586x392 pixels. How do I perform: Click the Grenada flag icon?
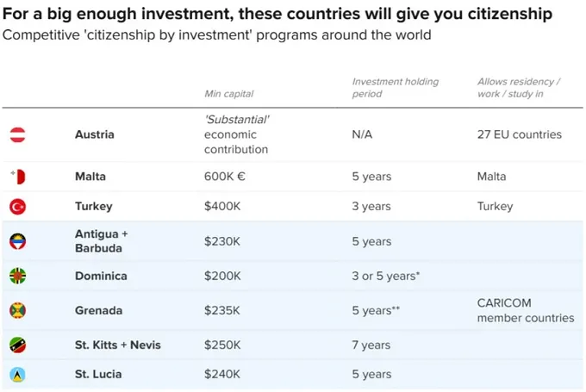coord(17,310)
